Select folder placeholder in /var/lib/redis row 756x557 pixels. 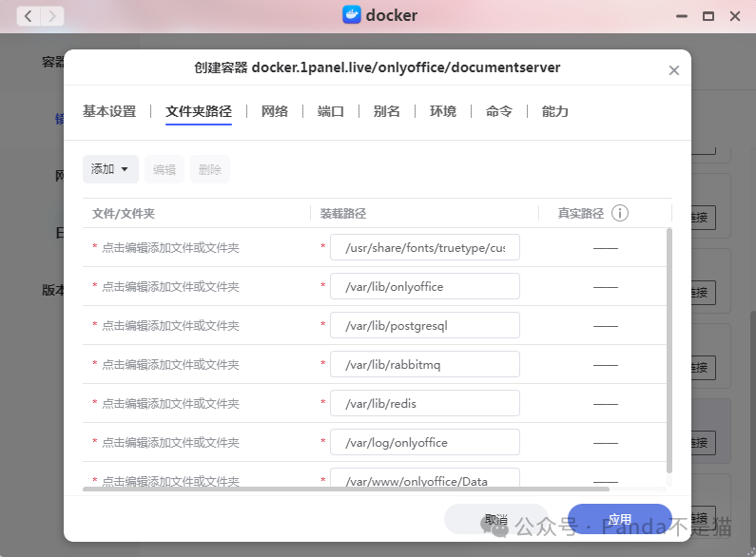[170, 404]
